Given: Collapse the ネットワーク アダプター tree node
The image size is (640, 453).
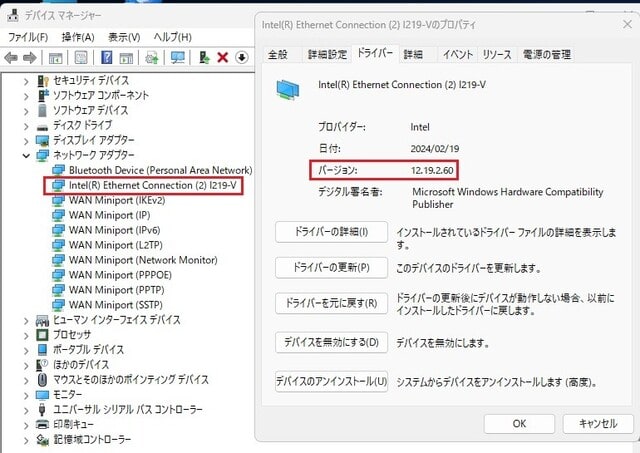Looking at the screenshot, I should click(x=27, y=155).
